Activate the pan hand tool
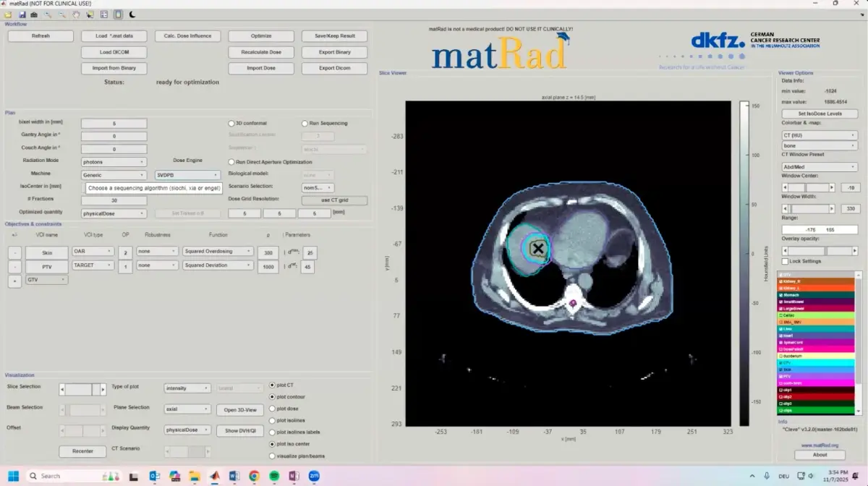Screen dimensions: 868x486 [x=76, y=14]
